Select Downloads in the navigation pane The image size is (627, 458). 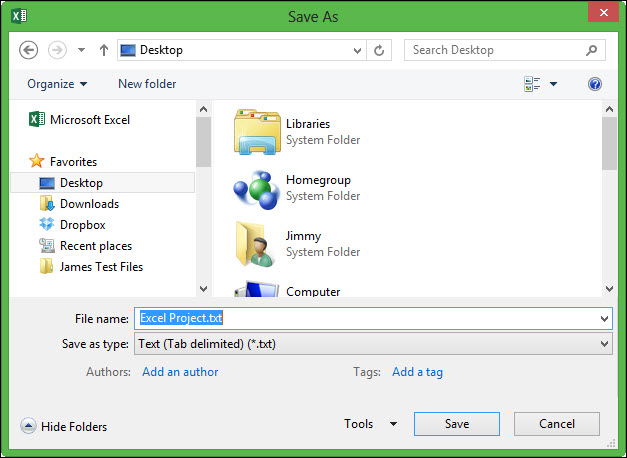(88, 204)
